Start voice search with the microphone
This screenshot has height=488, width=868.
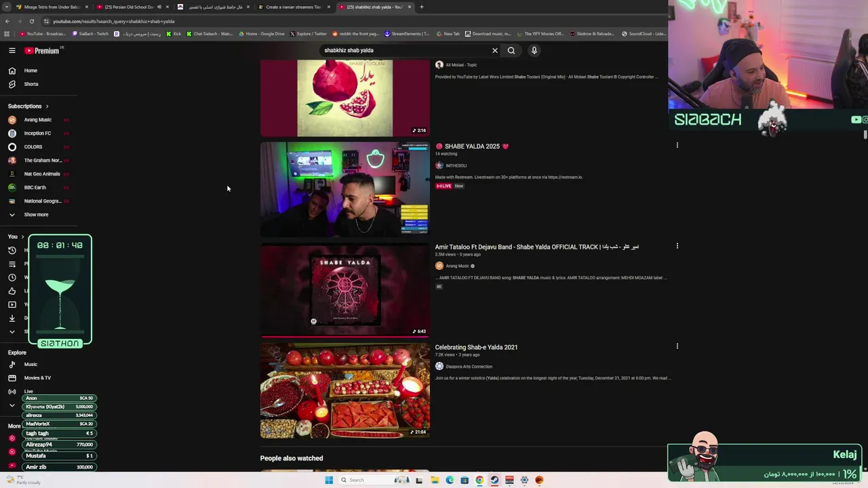[534, 50]
